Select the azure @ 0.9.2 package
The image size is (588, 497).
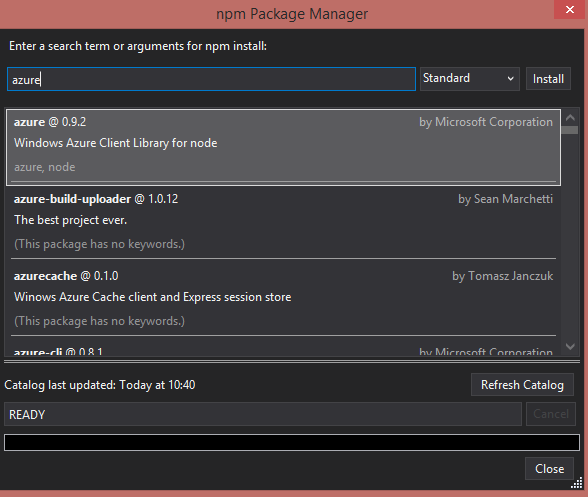[284, 147]
